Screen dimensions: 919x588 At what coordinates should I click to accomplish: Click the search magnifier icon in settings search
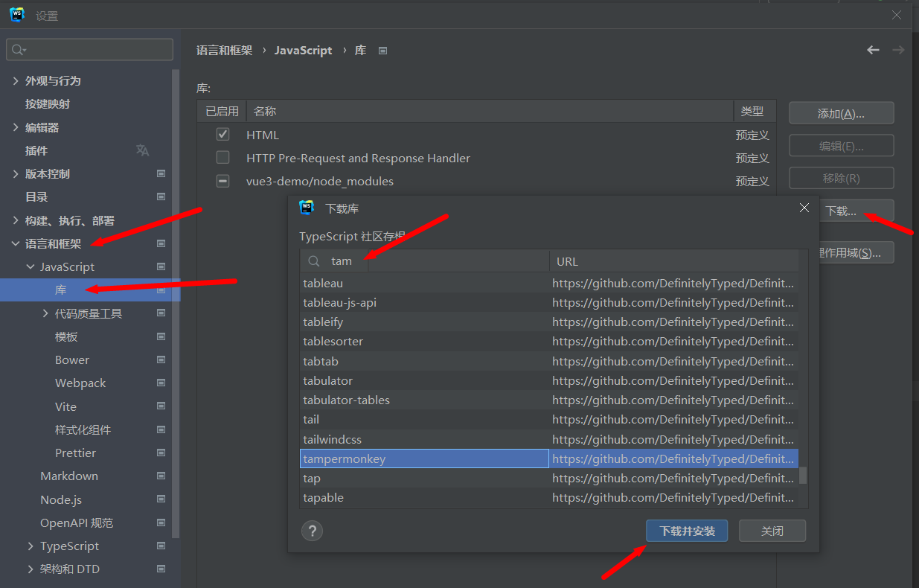coord(18,50)
